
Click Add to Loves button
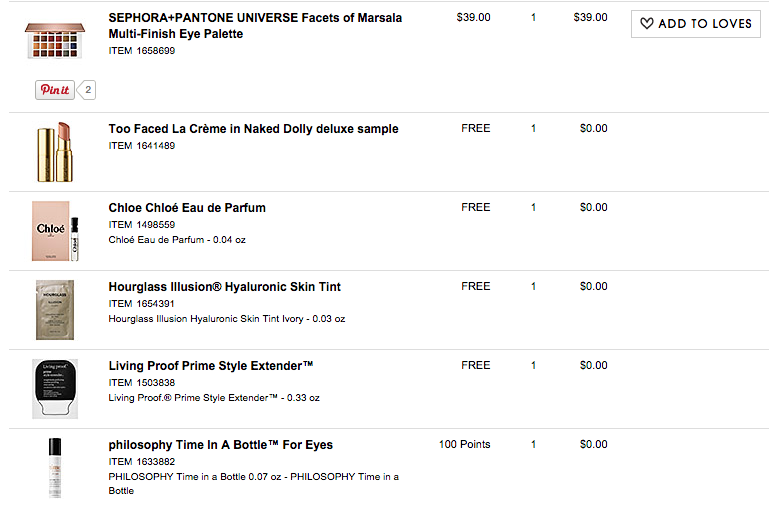coord(696,24)
